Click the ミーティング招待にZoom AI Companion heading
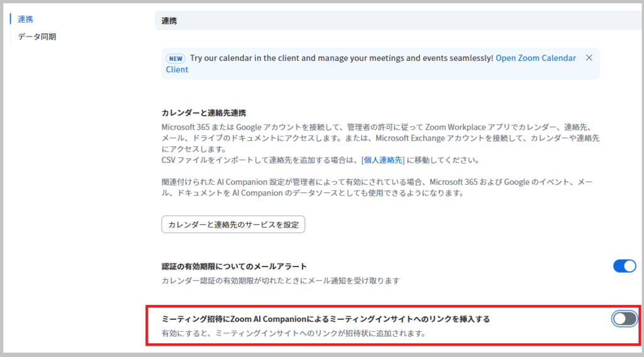Screen dimensions: 644x357 coord(325,319)
